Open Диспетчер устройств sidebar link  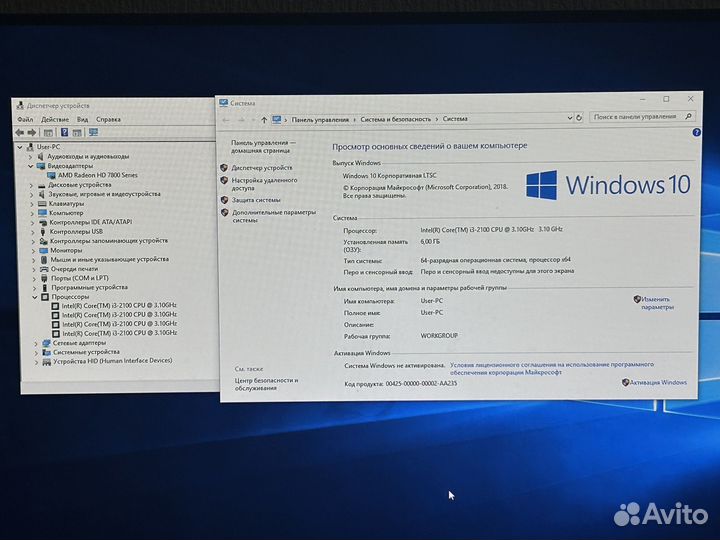(262, 168)
